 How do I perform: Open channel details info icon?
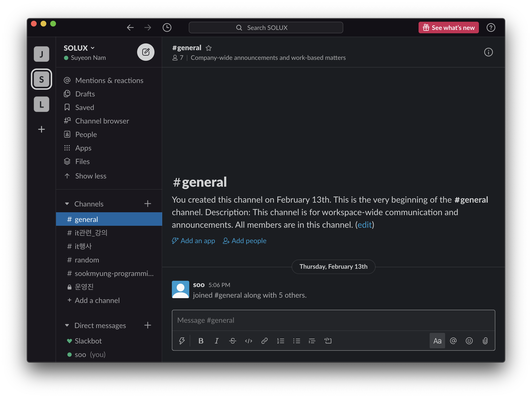(x=488, y=52)
